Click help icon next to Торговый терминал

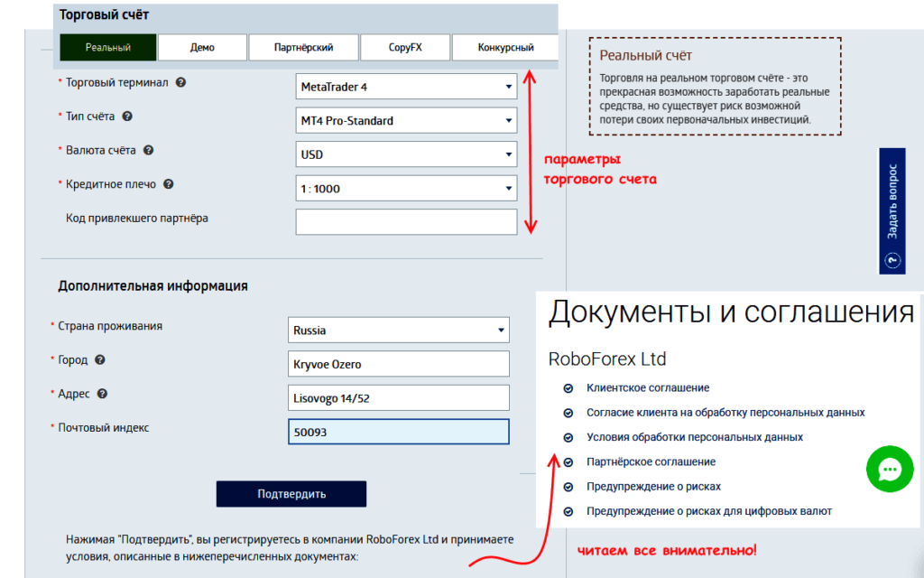coord(180,82)
